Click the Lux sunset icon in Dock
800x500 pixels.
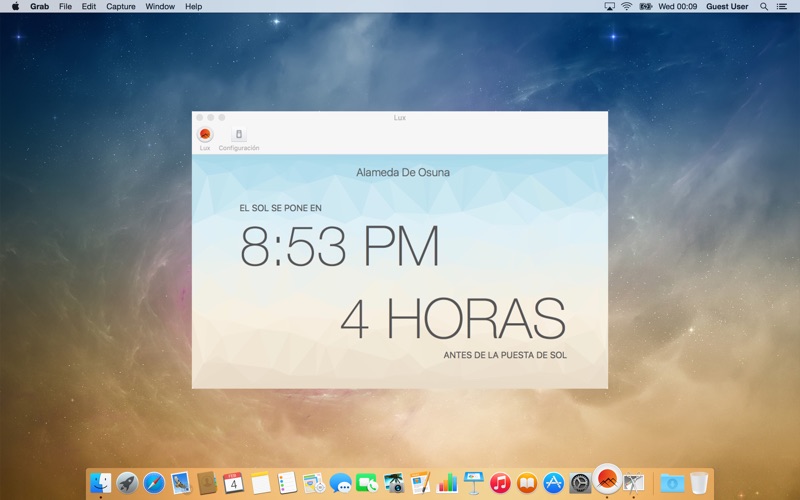point(607,479)
